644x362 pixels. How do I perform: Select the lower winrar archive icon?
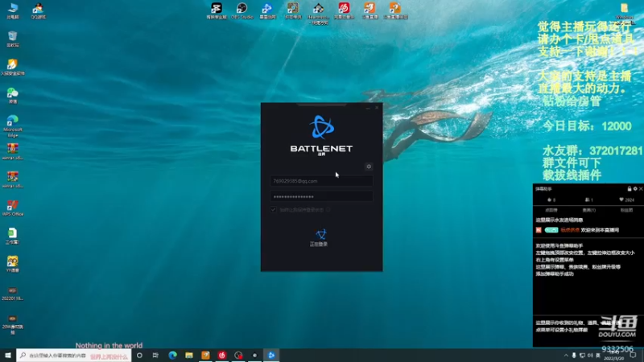click(x=13, y=179)
